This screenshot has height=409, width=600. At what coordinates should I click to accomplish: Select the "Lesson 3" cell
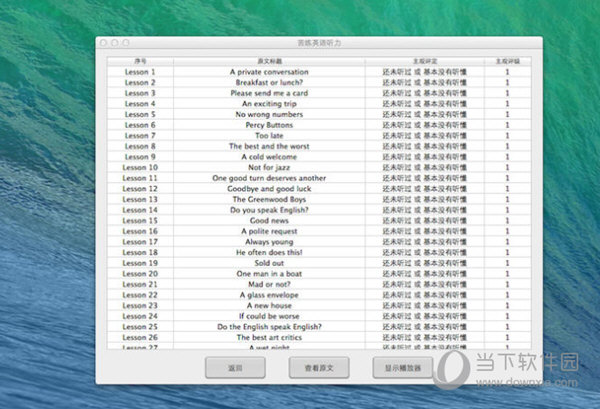tap(140, 93)
